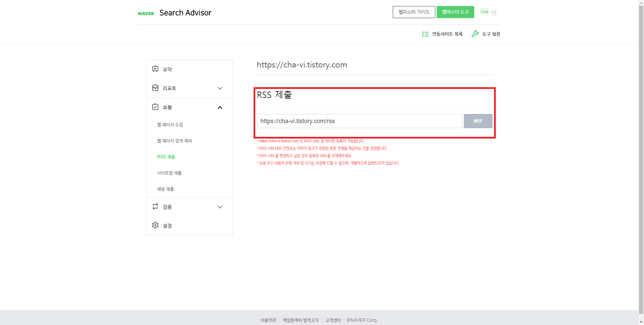Open Search Advisor home title
644x325 pixels.
pos(185,13)
